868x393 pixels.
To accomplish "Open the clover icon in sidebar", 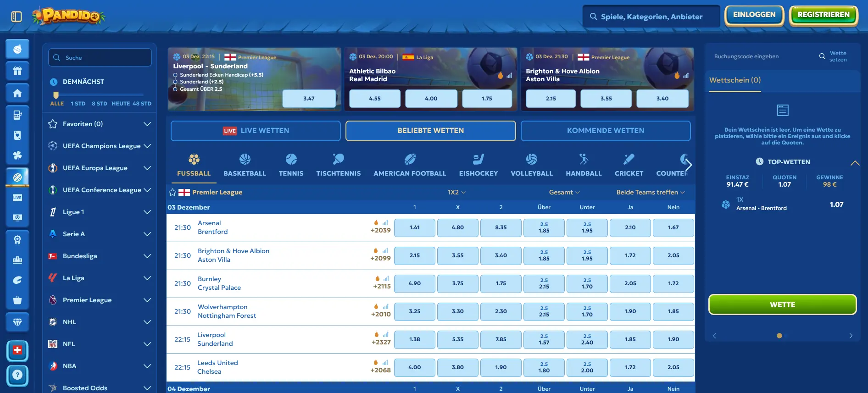I will click(x=17, y=155).
